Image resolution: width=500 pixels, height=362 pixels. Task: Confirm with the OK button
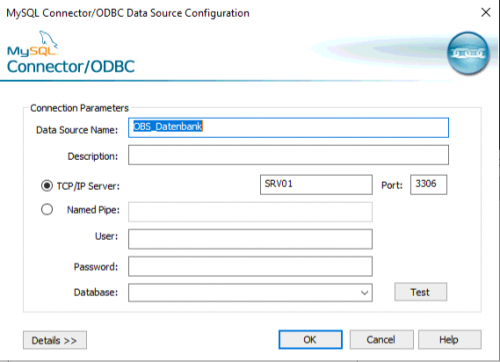[x=310, y=340]
